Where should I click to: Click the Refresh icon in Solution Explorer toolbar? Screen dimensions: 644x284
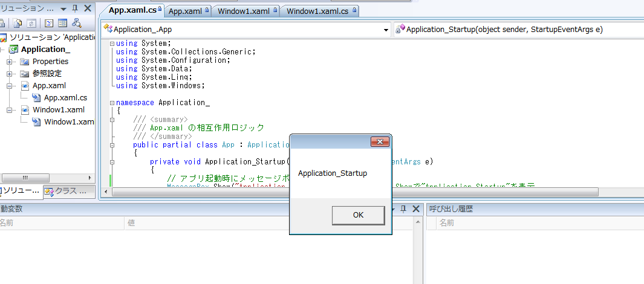tap(31, 23)
